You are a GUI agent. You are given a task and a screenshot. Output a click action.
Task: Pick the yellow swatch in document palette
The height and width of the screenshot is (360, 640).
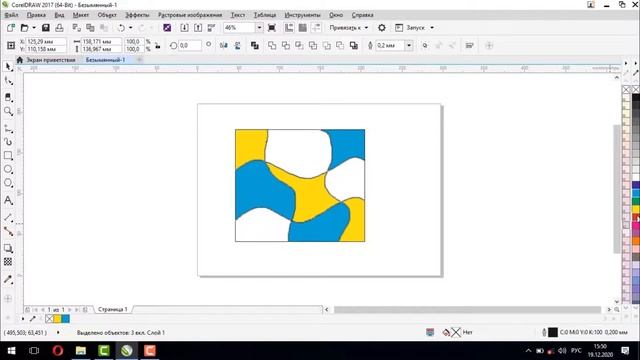point(57,318)
